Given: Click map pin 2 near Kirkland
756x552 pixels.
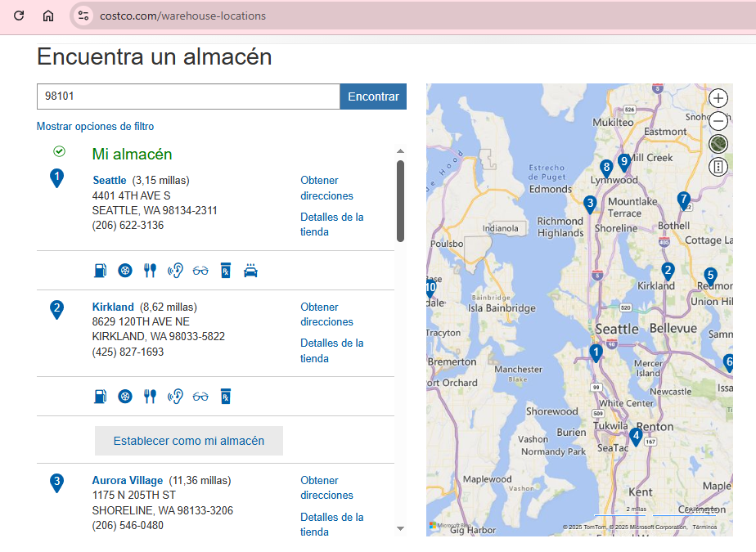Looking at the screenshot, I should (668, 271).
